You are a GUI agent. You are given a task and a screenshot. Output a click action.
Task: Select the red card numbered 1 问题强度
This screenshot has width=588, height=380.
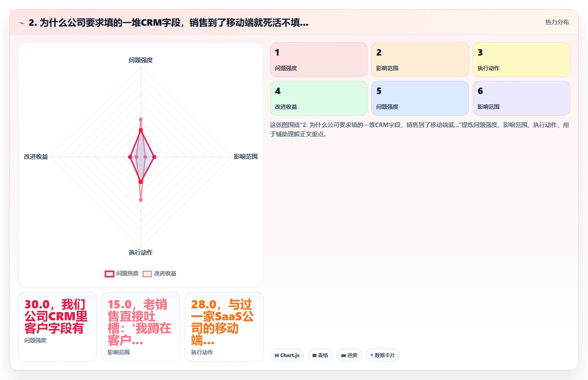tap(319, 60)
